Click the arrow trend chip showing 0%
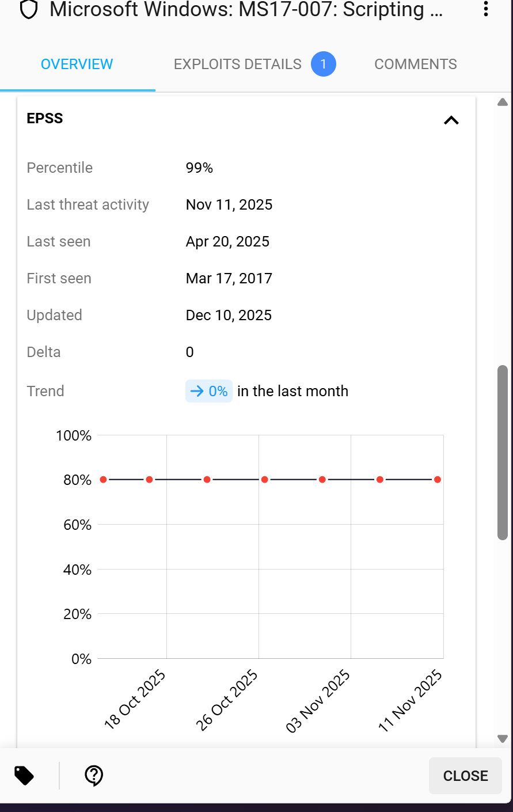The height and width of the screenshot is (812, 513). point(209,391)
